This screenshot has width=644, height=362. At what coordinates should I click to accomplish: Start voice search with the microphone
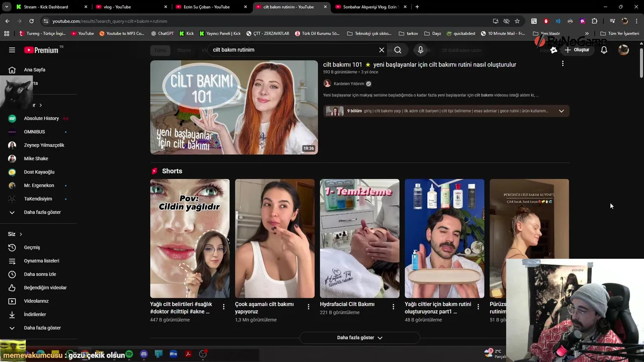tap(421, 50)
